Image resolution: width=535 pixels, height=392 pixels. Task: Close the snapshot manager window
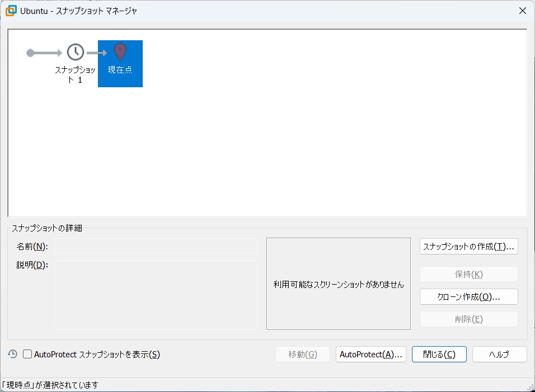[522, 11]
